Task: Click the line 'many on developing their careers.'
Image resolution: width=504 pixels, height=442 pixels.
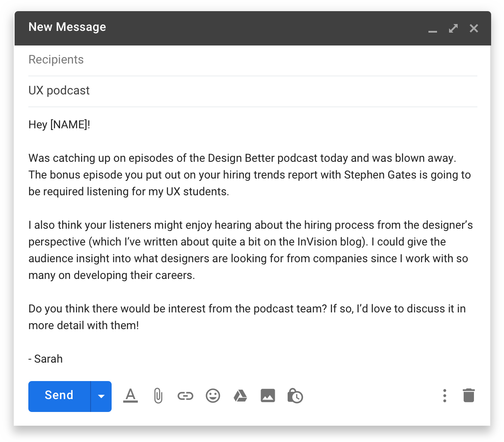Action: [112, 275]
